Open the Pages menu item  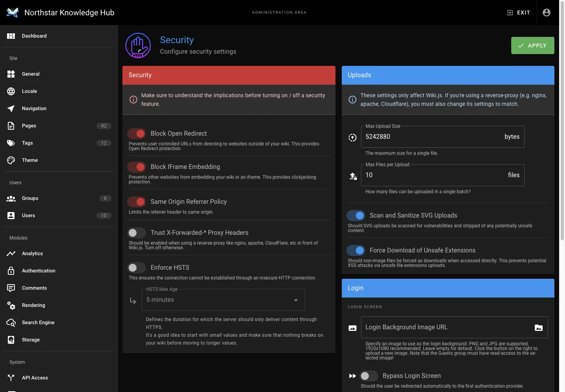pos(59,126)
